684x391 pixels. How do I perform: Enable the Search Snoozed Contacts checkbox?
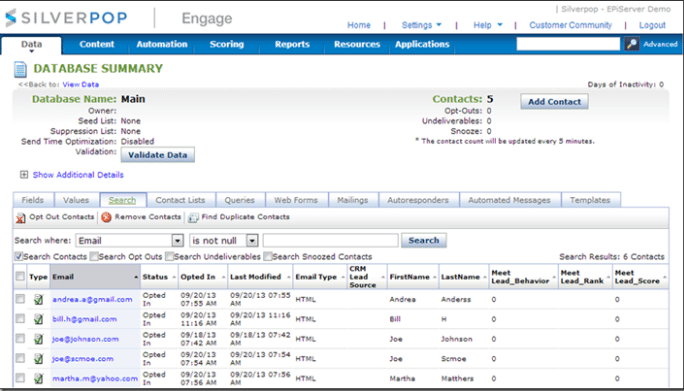point(268,256)
